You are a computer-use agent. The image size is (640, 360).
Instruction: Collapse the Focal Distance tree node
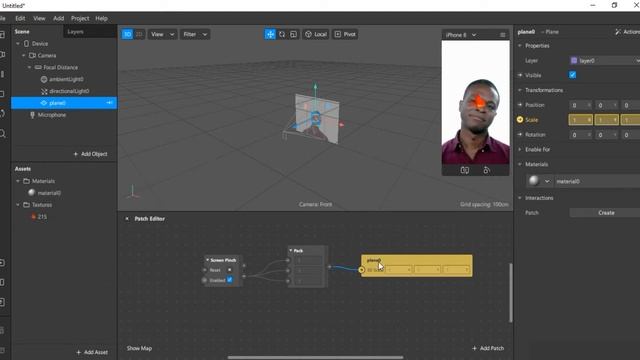pyautogui.click(x=30, y=67)
